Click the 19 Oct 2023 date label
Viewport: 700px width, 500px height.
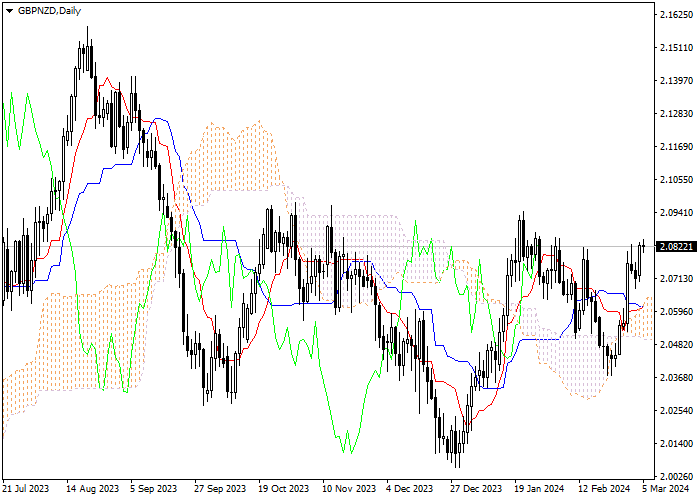pos(284,489)
